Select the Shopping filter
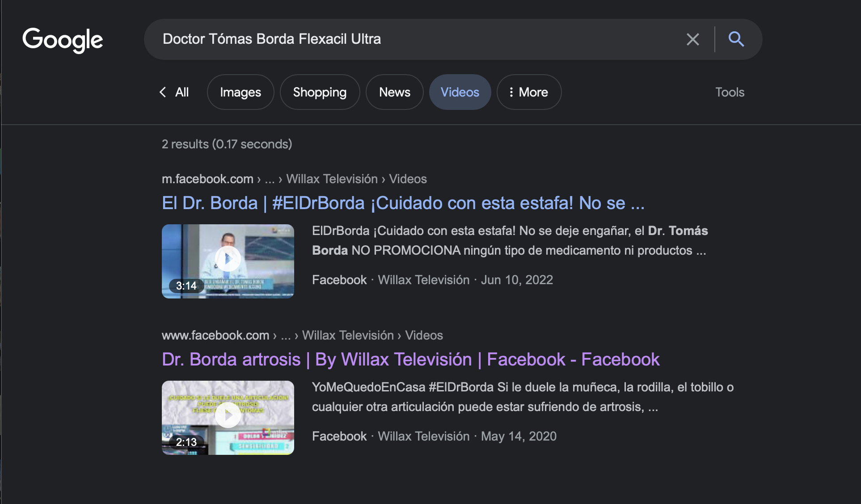The height and width of the screenshot is (504, 861). [x=320, y=92]
